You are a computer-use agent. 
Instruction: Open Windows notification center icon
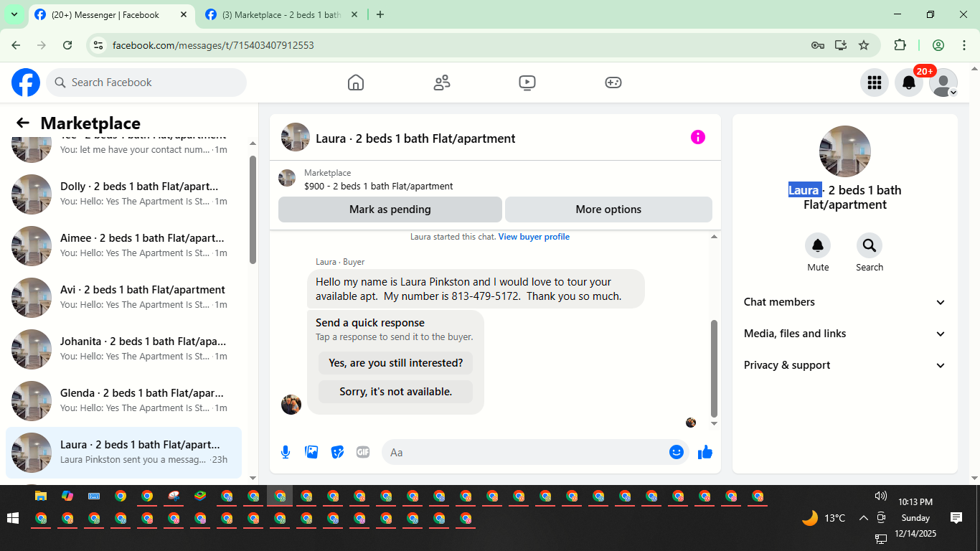[956, 518]
